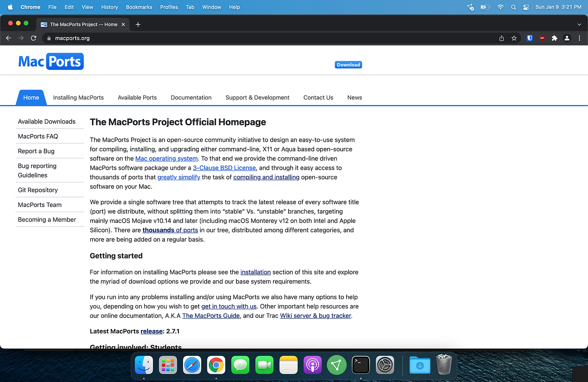Screen dimensions: 588x382
Task: Open Notes from the Dock
Action: pyautogui.click(x=288, y=365)
